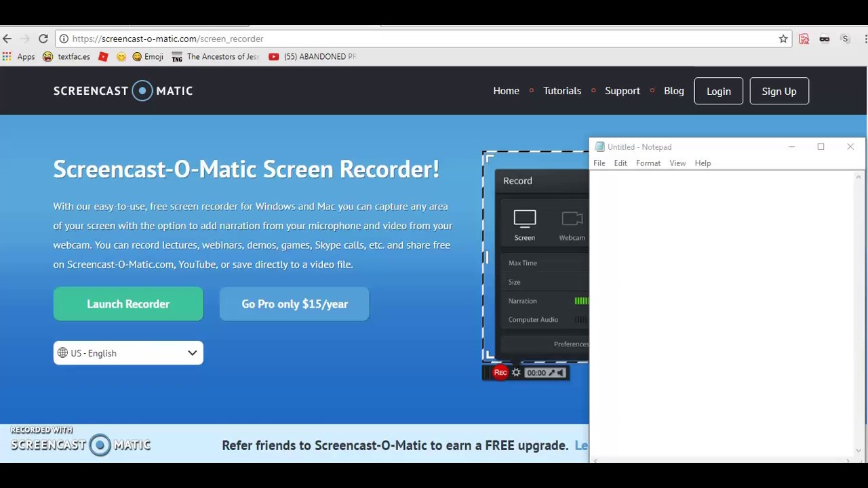
Task: Open The Ancestors of Jess bookmark
Action: (x=215, y=57)
